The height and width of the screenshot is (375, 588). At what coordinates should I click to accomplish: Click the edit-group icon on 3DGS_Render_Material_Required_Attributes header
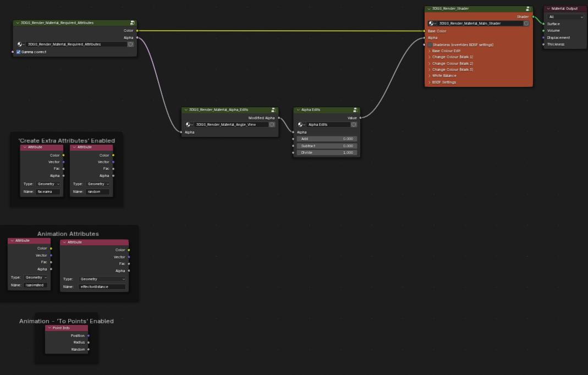(x=133, y=23)
